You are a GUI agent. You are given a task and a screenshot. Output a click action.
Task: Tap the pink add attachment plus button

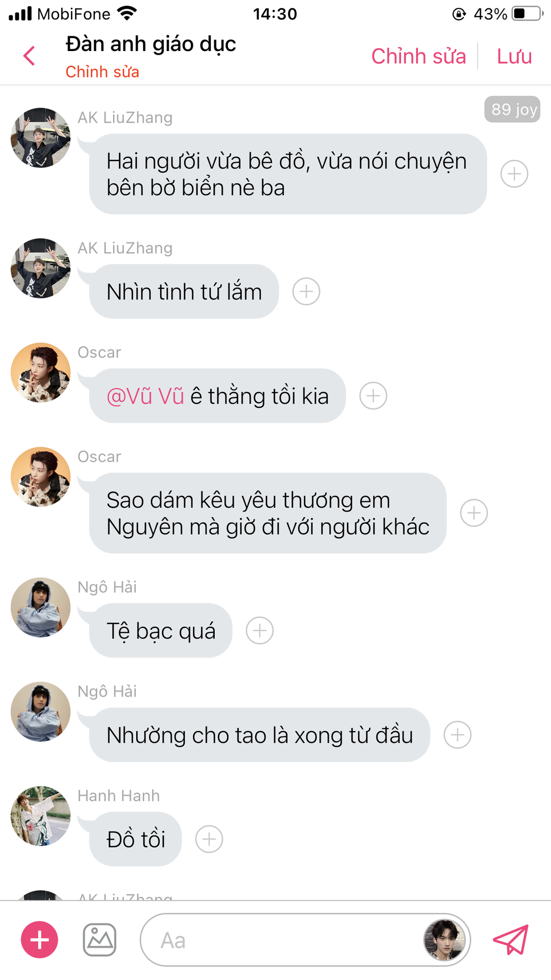point(39,940)
